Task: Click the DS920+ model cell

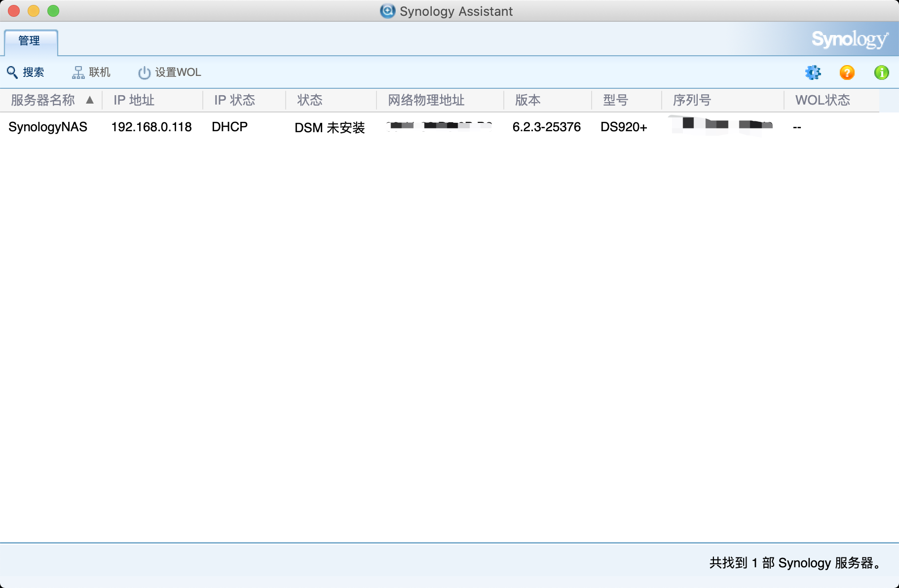Action: tap(624, 127)
